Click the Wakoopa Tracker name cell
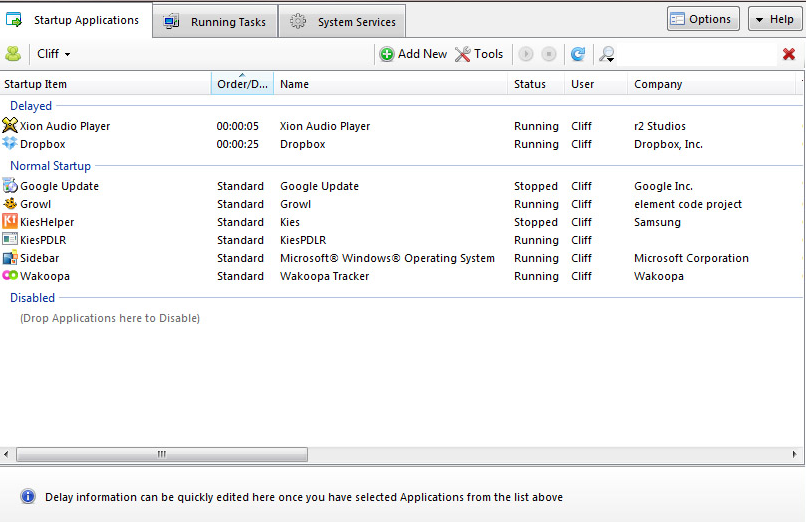Image resolution: width=806 pixels, height=522 pixels. point(324,276)
